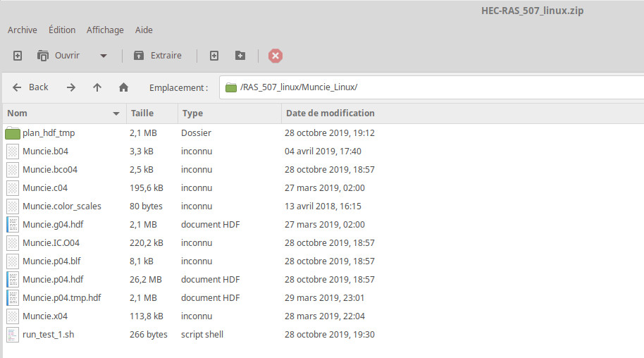Select the Muncie.c04 file icon
The height and width of the screenshot is (358, 644).
click(12, 188)
